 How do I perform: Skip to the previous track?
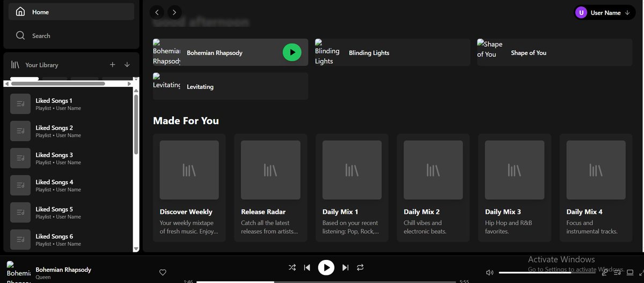point(307,267)
